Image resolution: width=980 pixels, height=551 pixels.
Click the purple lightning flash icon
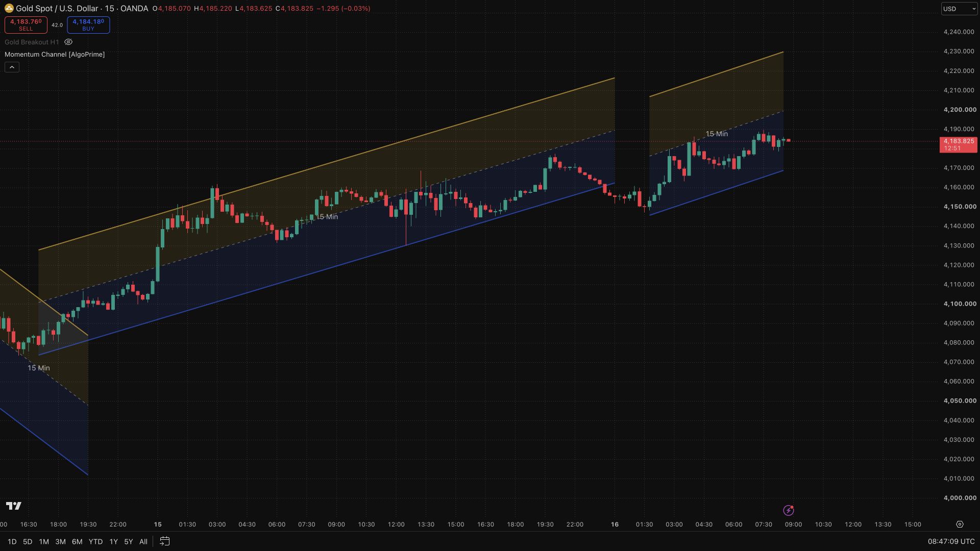(x=789, y=510)
